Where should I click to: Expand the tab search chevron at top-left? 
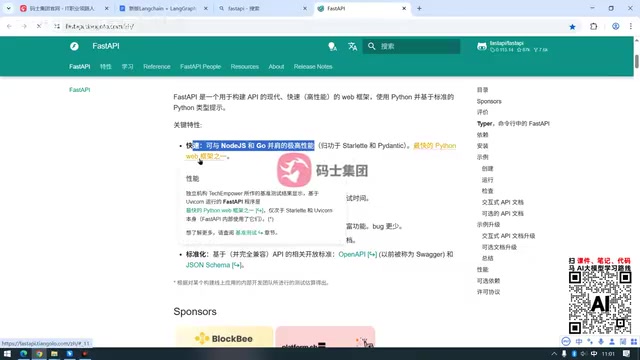[9, 8]
